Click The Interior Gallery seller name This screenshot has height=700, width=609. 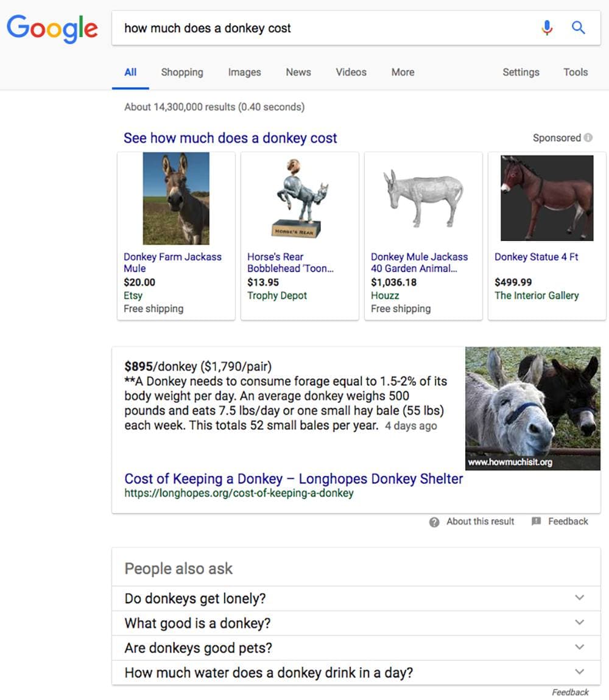[x=537, y=296]
